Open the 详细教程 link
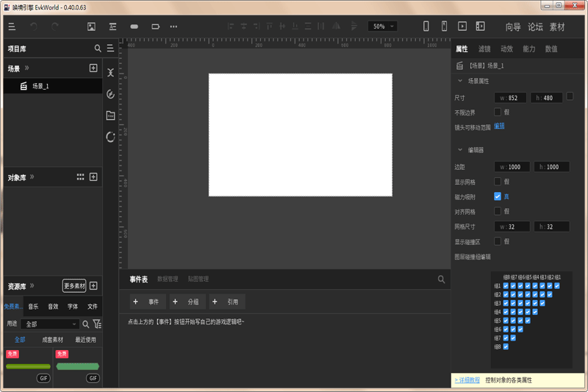The width and height of the screenshot is (588, 392). (467, 380)
